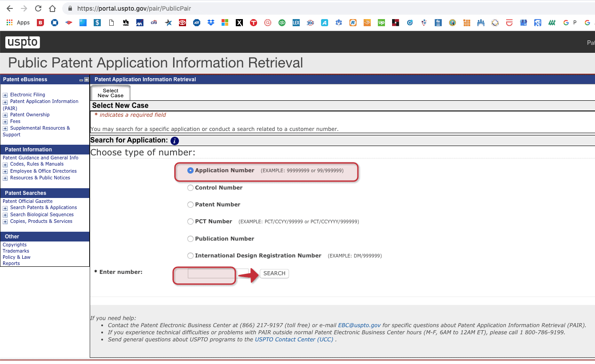The height and width of the screenshot is (364, 595).
Task: Click the blue info icon beside Search for Application
Action: click(x=175, y=141)
